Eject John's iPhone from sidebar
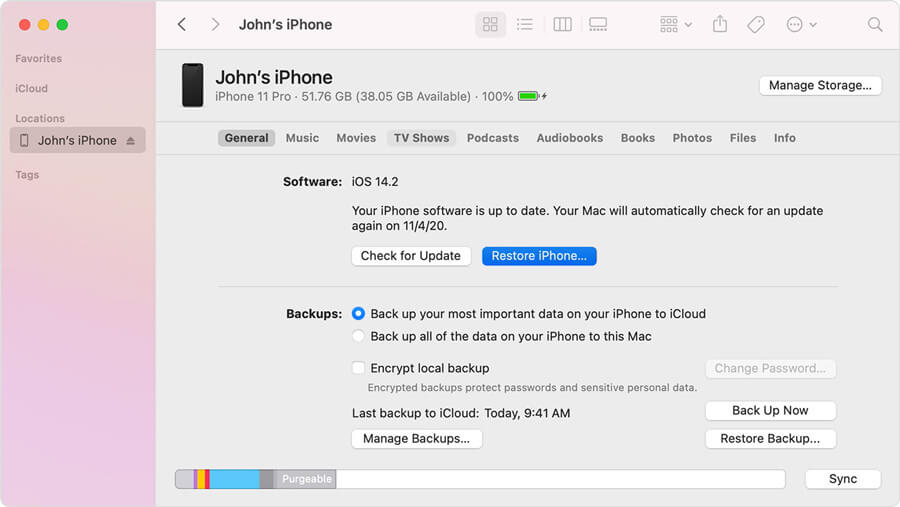The image size is (900, 507). point(130,141)
